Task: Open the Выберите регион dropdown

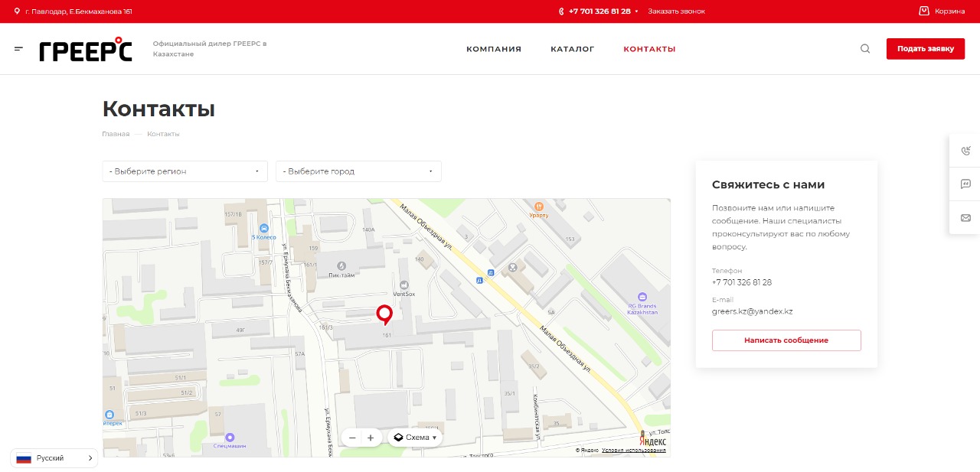Action: pos(185,171)
